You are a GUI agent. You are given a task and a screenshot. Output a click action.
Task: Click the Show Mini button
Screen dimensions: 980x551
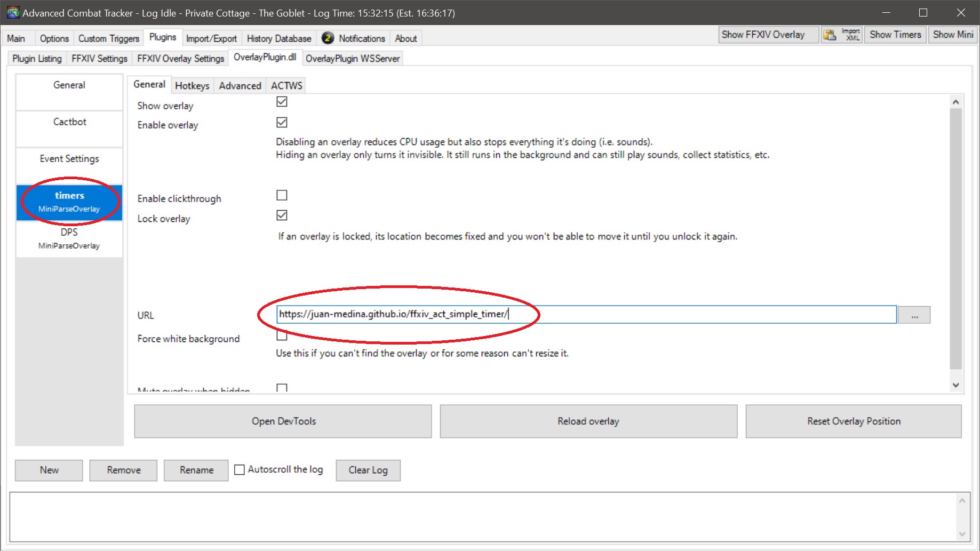(953, 35)
